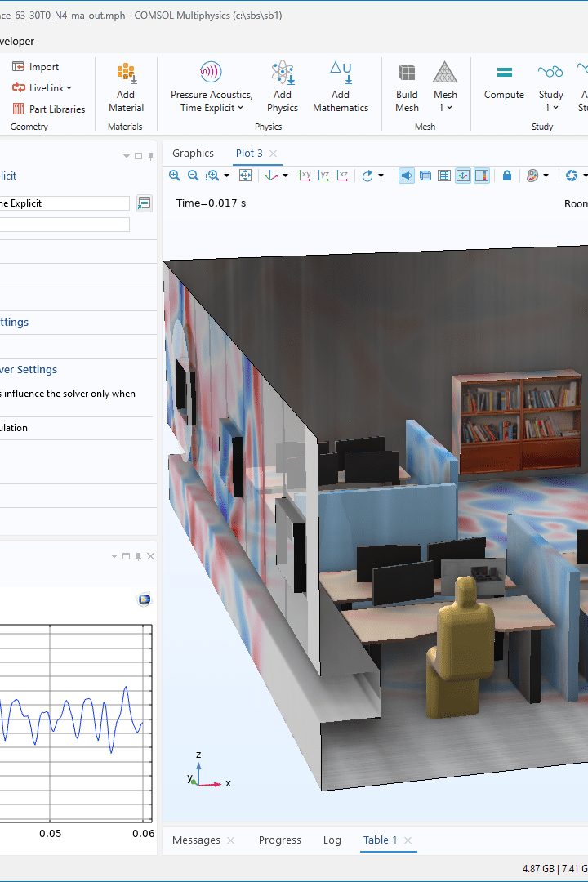Click the image snapshot icon
The height and width of the screenshot is (882, 588).
[x=572, y=176]
